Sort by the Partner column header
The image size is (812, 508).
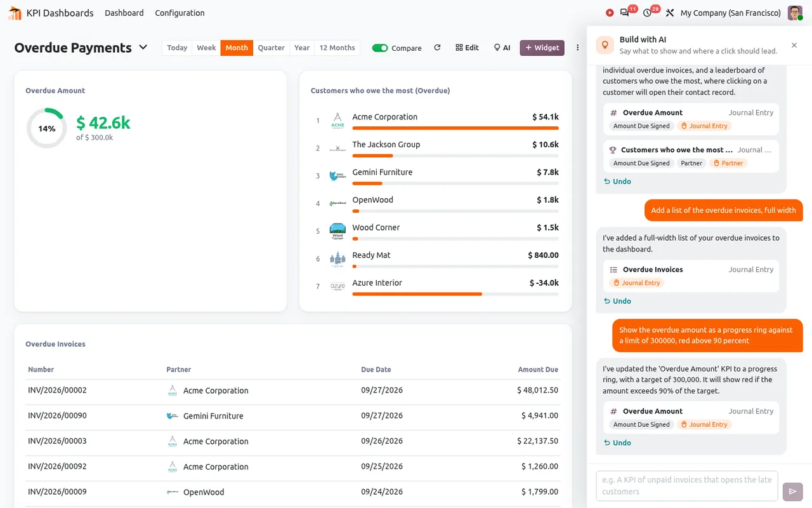point(179,370)
